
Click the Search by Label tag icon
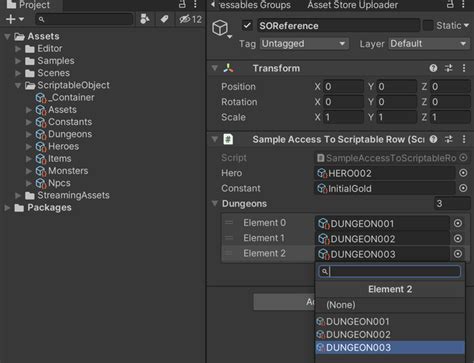click(164, 19)
